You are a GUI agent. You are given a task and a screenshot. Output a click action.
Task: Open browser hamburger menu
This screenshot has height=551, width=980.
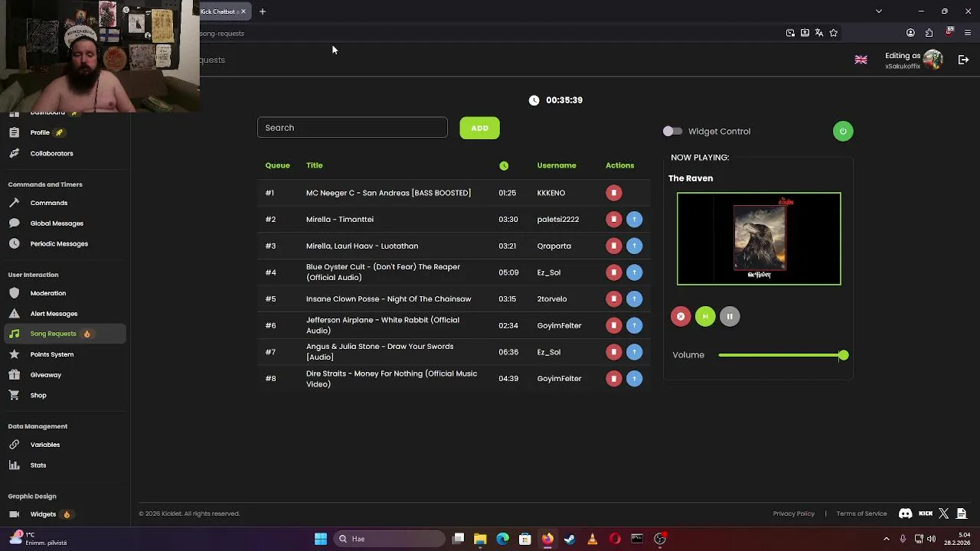[968, 33]
